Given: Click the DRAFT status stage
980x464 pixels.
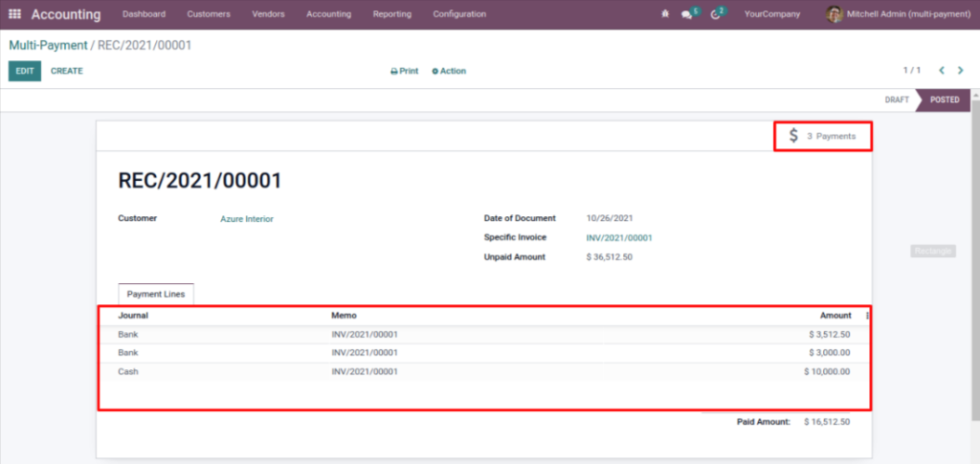Looking at the screenshot, I should (896, 99).
